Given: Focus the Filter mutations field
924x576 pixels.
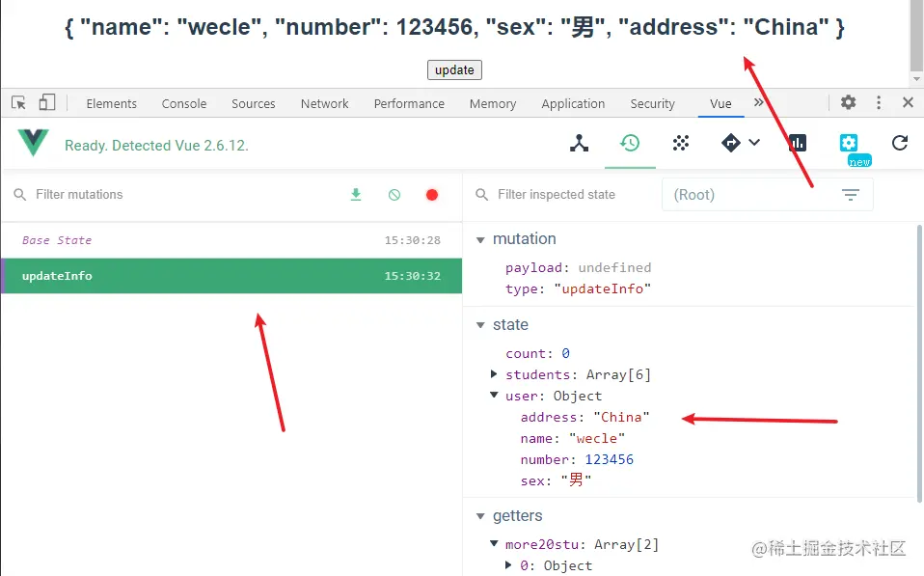Looking at the screenshot, I should click(x=177, y=195).
